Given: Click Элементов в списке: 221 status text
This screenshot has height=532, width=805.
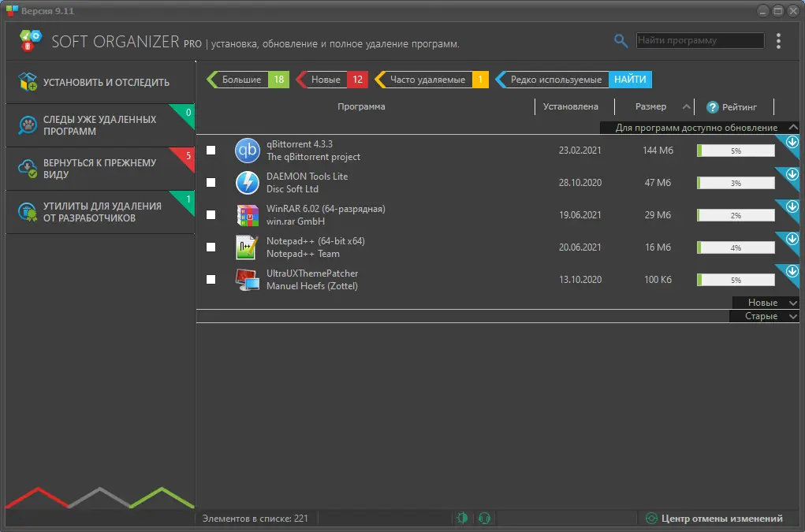Looking at the screenshot, I should point(255,518).
